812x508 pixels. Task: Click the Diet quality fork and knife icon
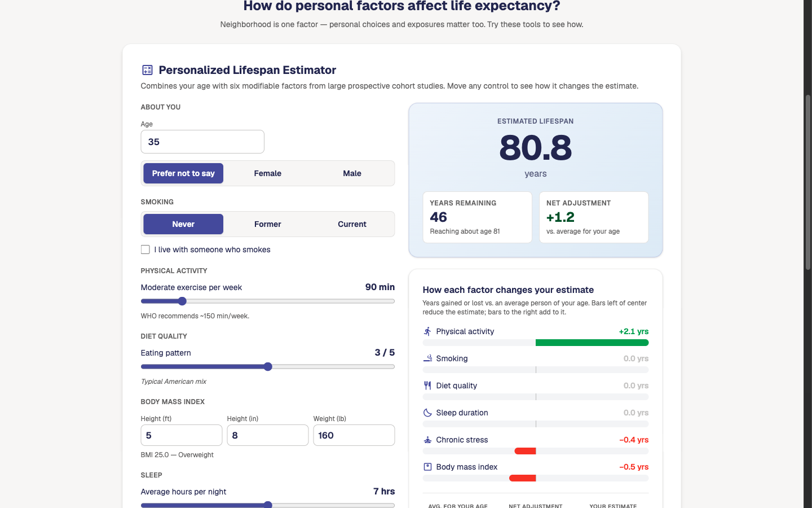(427, 386)
